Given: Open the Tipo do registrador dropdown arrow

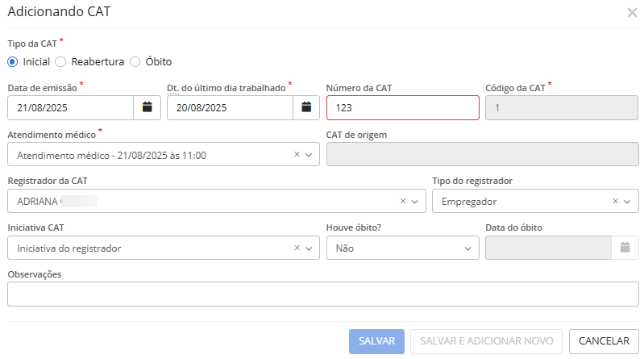Looking at the screenshot, I should click(x=628, y=201).
